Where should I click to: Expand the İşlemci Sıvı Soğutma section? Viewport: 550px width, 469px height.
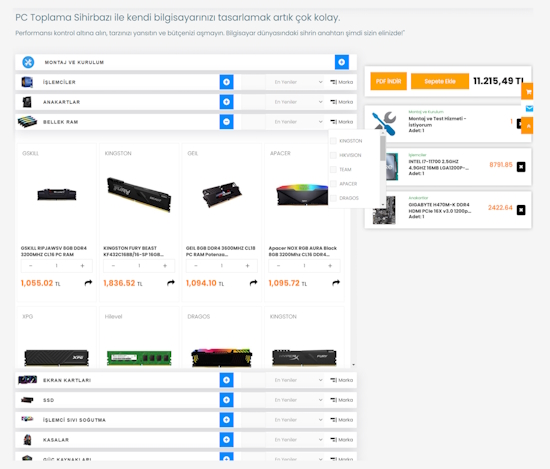tap(227, 420)
